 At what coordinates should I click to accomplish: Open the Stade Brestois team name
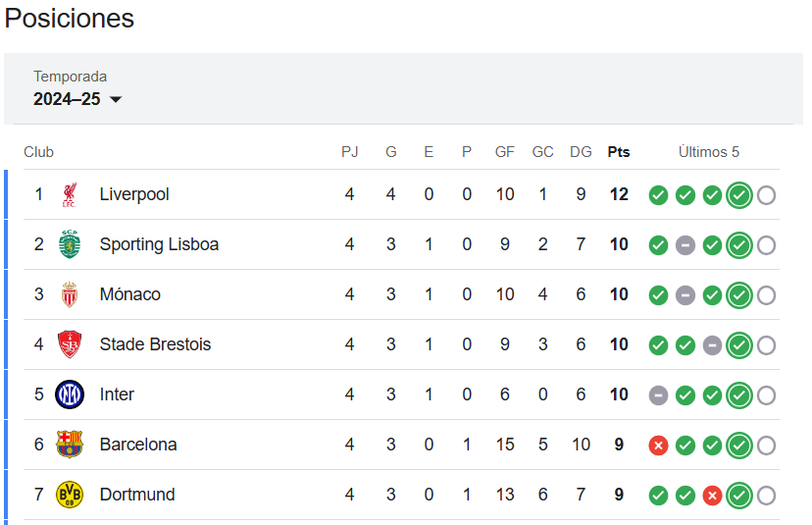click(x=155, y=344)
